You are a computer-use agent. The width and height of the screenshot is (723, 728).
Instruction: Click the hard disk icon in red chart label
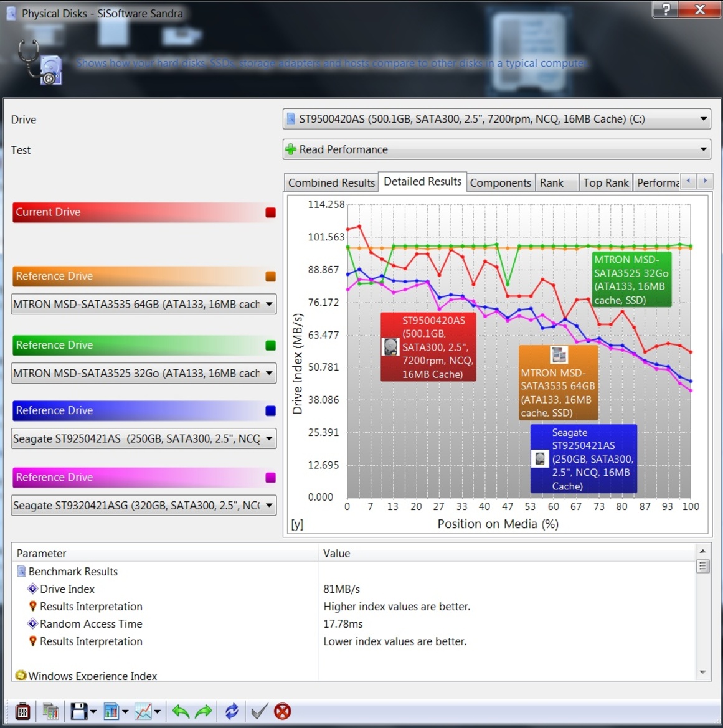click(x=390, y=347)
